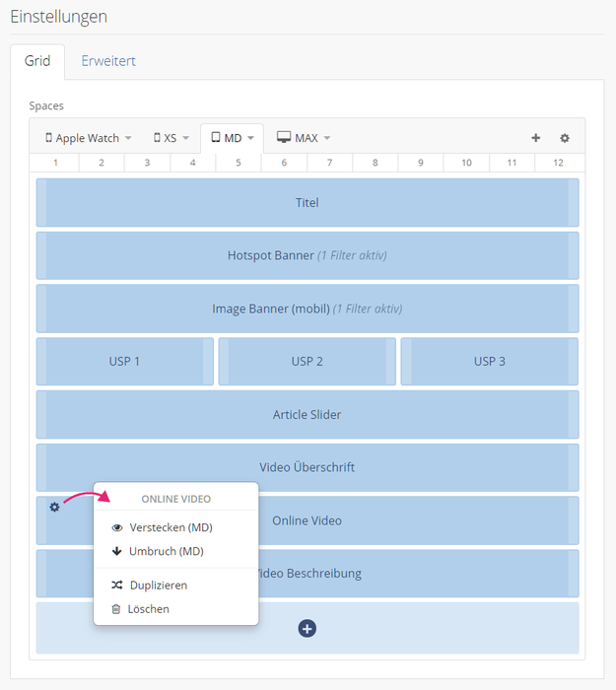The height and width of the screenshot is (690, 616).
Task: Click the Apple Watch device icon
Action: coord(49,138)
